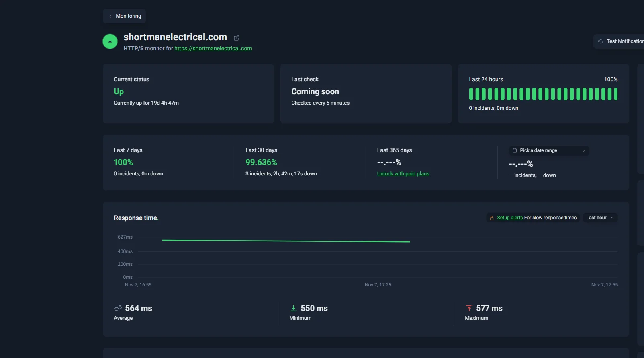This screenshot has width=644, height=358.
Task: Open the Last hour dropdown
Action: pos(600,218)
